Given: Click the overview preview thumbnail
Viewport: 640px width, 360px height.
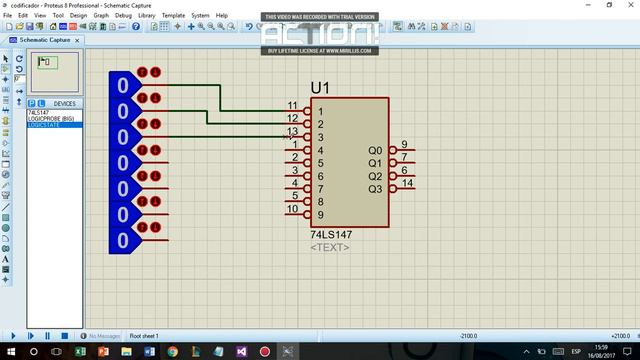Looking at the screenshot, I should click(x=55, y=72).
